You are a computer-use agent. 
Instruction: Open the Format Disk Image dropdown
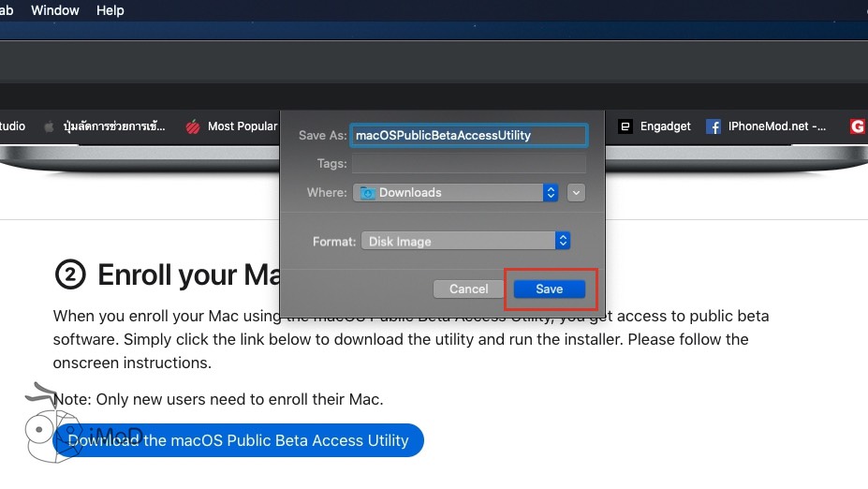click(465, 242)
